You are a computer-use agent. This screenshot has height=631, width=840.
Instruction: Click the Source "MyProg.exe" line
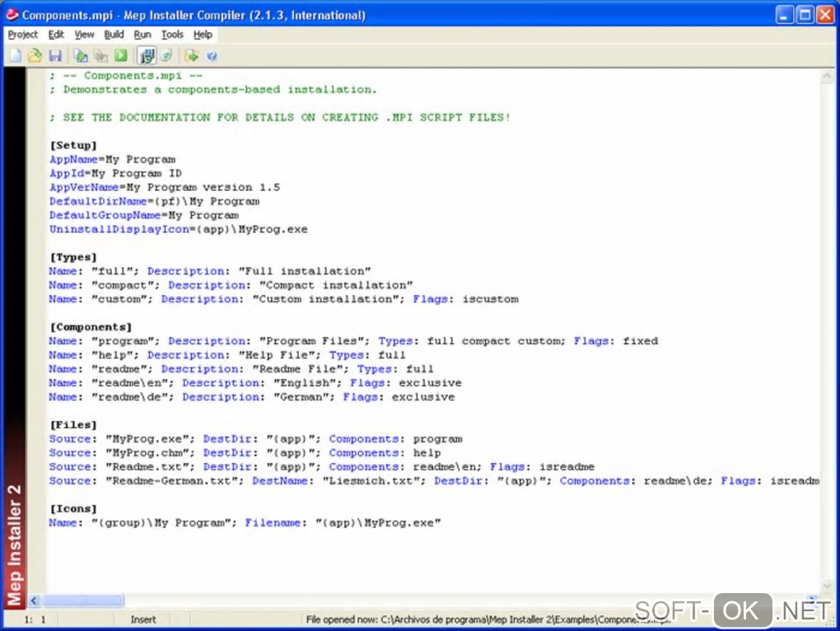pos(255,439)
